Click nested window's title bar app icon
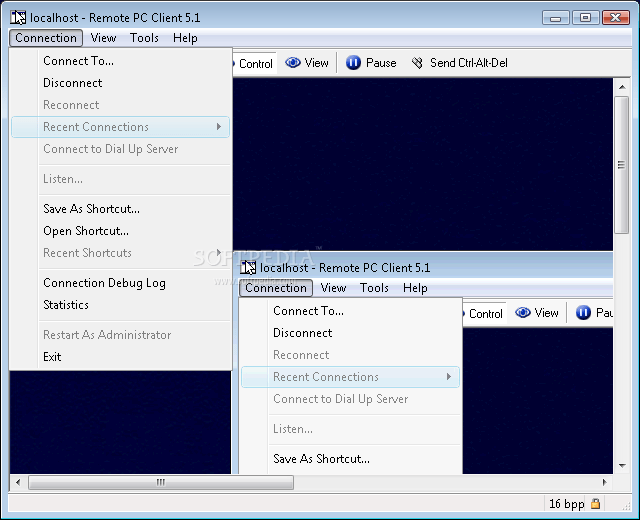The height and width of the screenshot is (520, 640). point(248,268)
